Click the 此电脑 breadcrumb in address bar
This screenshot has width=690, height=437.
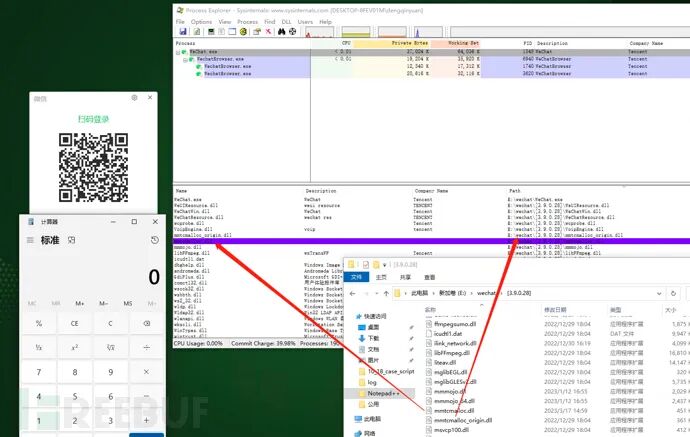click(x=420, y=293)
